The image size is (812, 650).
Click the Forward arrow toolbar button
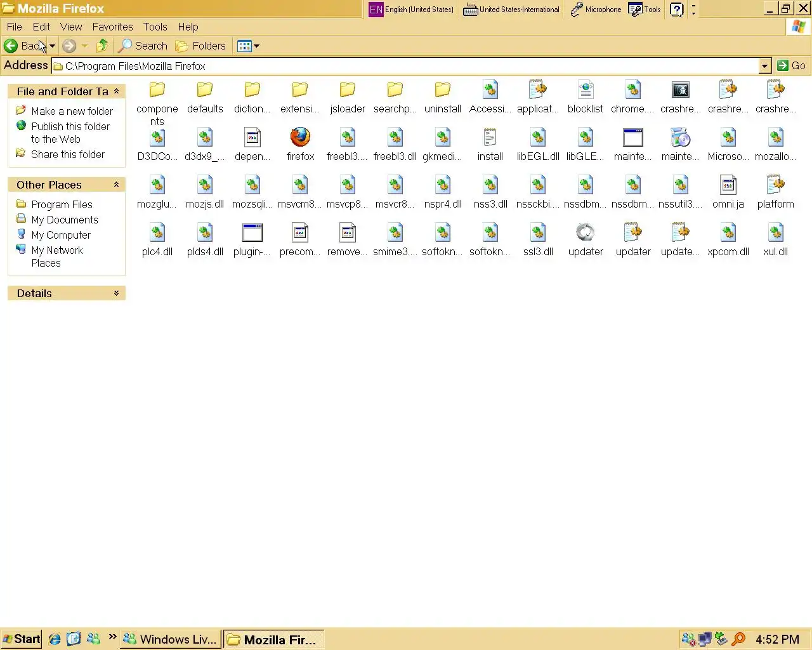(69, 46)
